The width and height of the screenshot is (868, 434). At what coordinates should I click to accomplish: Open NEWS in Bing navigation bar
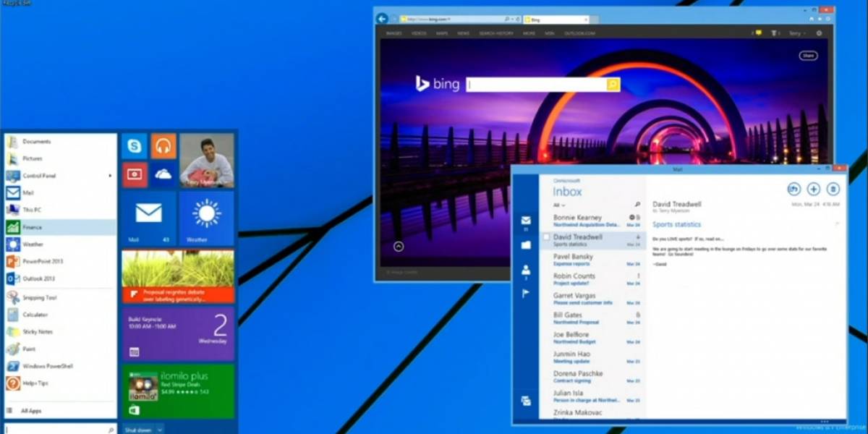[463, 33]
